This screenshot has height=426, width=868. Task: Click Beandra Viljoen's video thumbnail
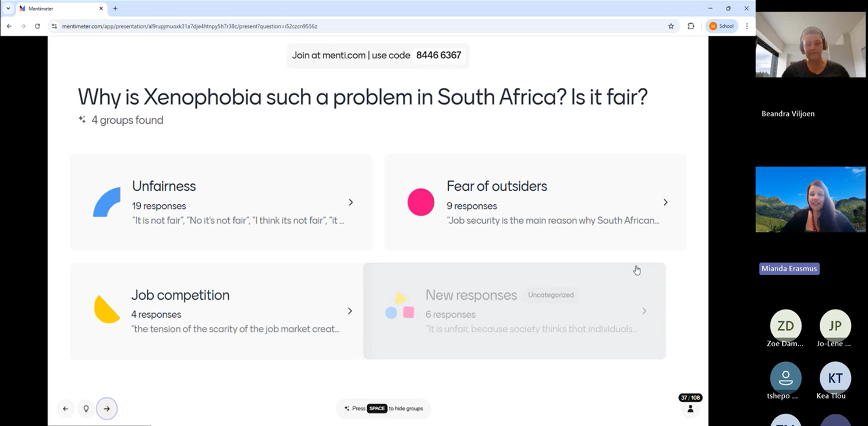(x=810, y=44)
